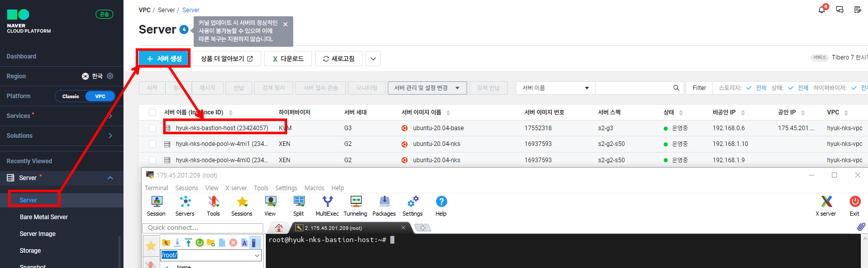Toggle follow terminal folder icon in SFTP
Image resolution: width=868 pixels, height=268 pixels.
pyautogui.click(x=255, y=243)
